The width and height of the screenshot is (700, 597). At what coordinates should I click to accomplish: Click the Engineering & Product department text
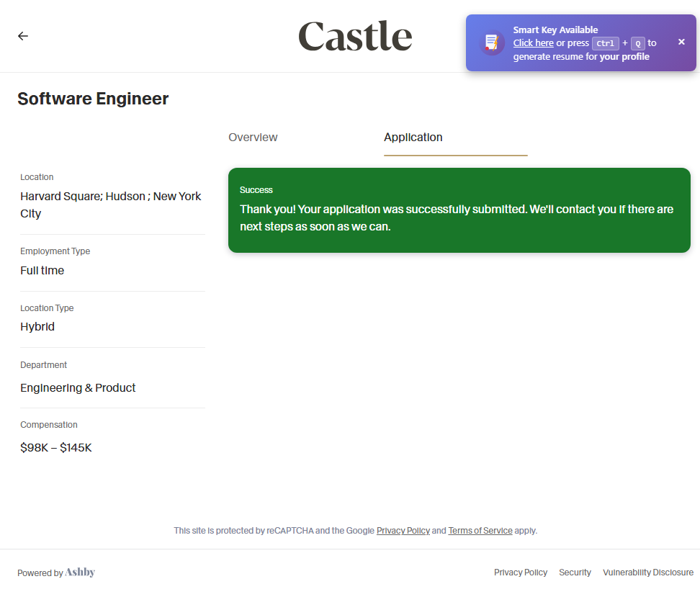78,388
